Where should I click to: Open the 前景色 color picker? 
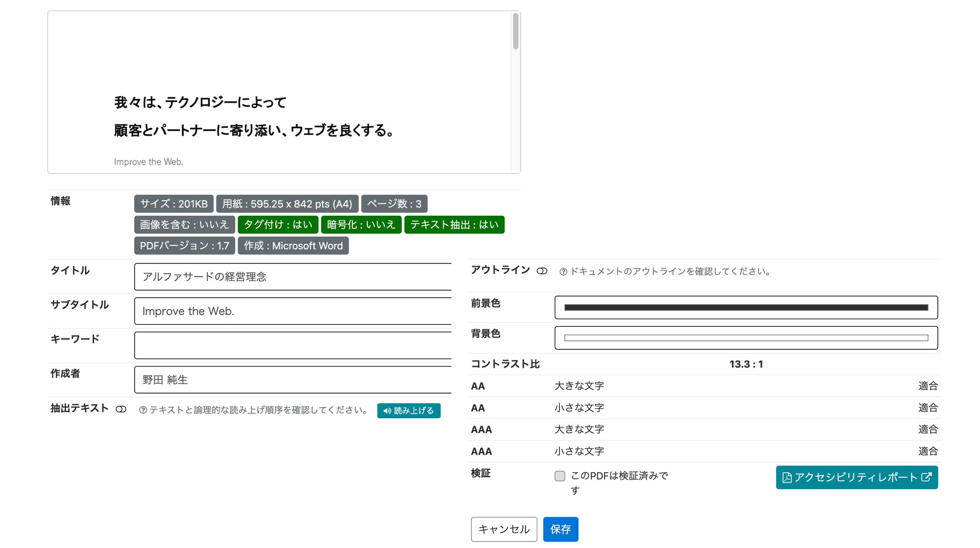click(746, 308)
